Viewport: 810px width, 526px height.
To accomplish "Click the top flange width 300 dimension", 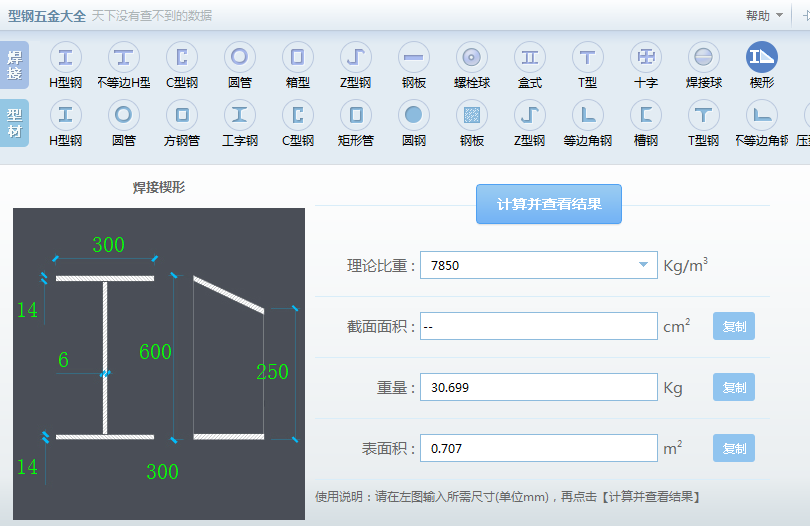I will (108, 245).
